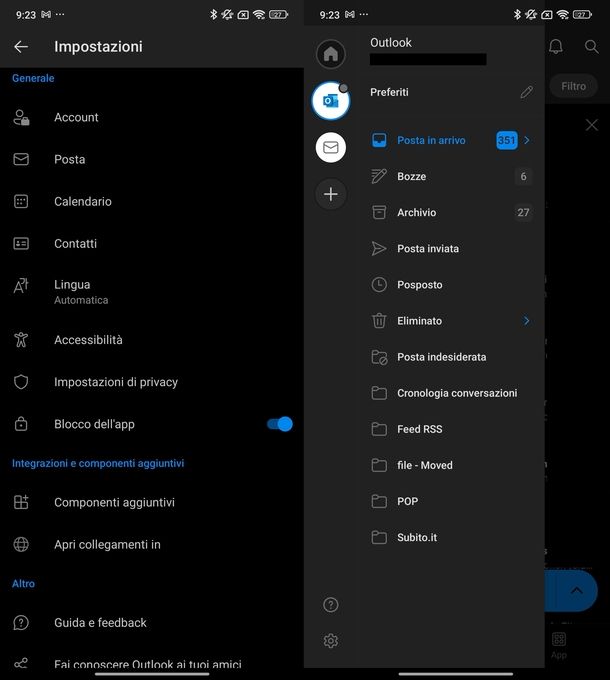
Task: Tap the Blocco dell'app lock icon
Action: pyautogui.click(x=21, y=424)
